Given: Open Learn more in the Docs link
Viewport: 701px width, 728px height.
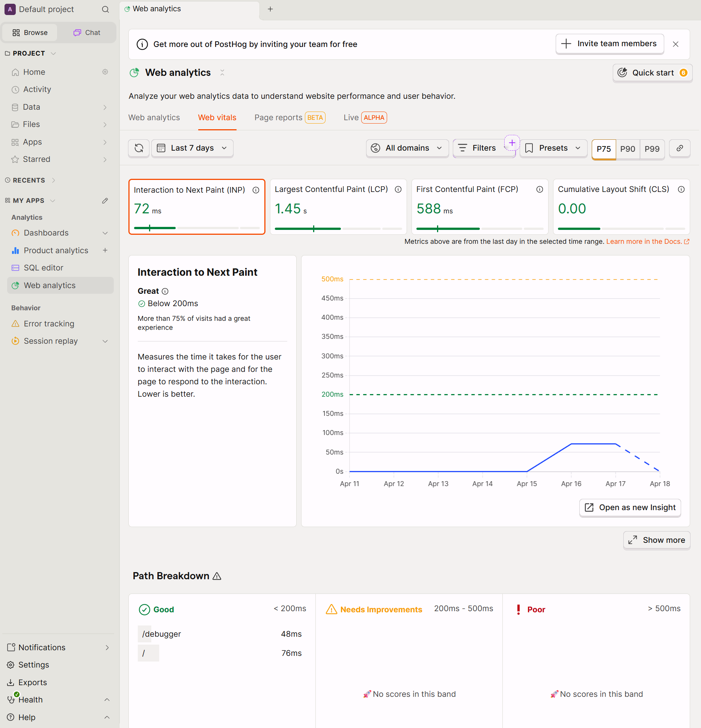Looking at the screenshot, I should pyautogui.click(x=644, y=242).
